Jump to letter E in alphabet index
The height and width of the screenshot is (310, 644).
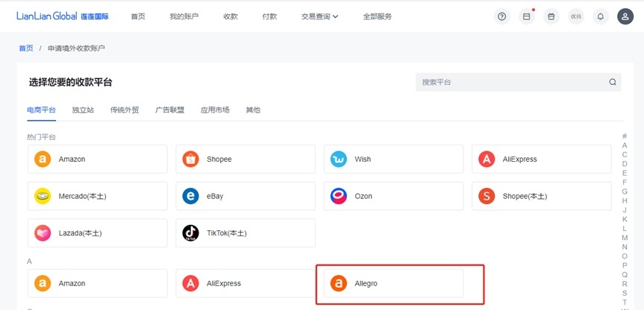(625, 173)
